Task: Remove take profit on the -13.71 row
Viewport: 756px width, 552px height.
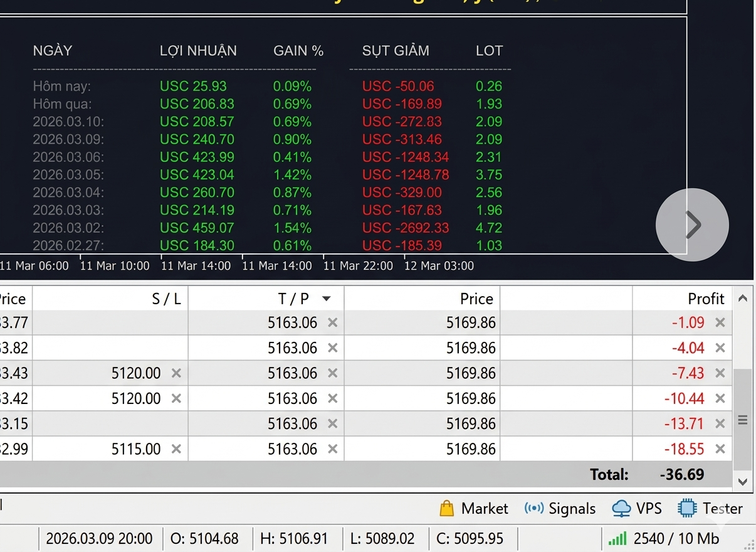Action: pyautogui.click(x=332, y=423)
